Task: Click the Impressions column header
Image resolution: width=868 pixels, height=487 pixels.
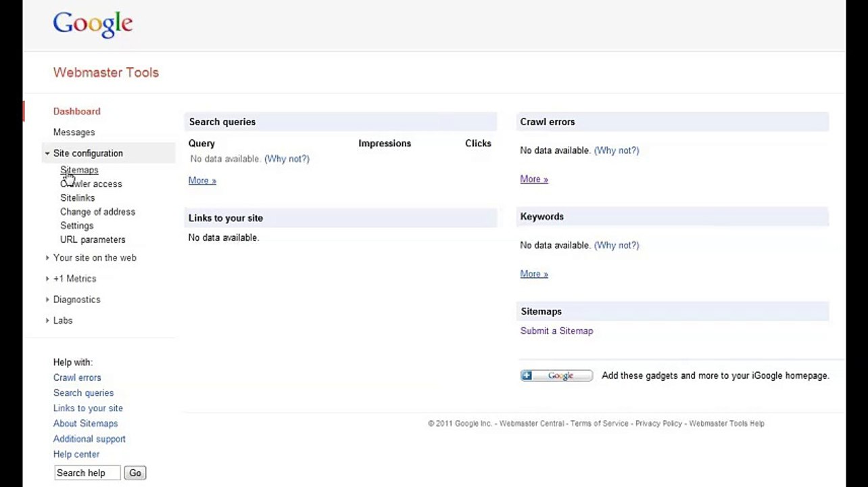Action: 385,143
